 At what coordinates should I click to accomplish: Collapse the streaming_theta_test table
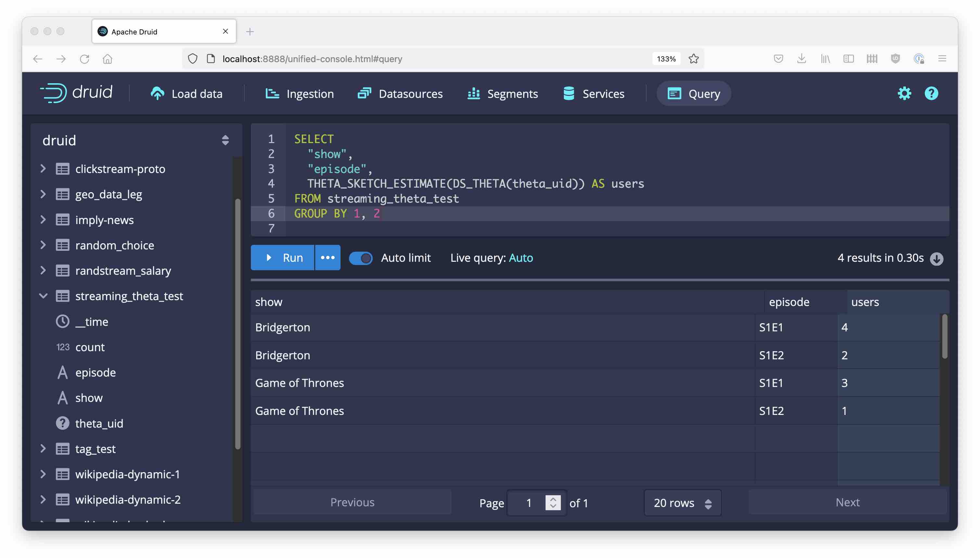[x=43, y=296]
